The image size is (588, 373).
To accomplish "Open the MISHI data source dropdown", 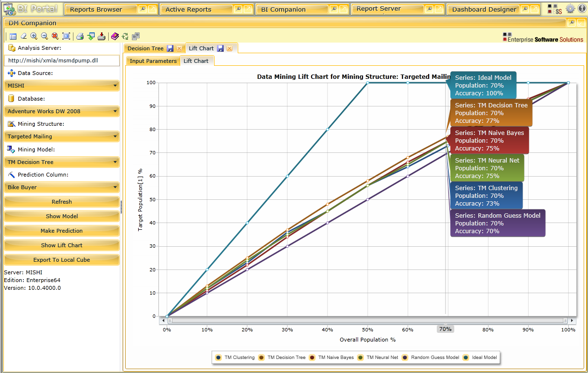I will pyautogui.click(x=62, y=86).
